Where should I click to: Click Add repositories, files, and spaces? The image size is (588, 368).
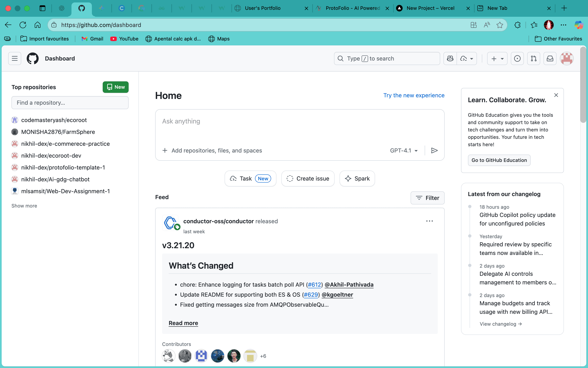click(212, 150)
